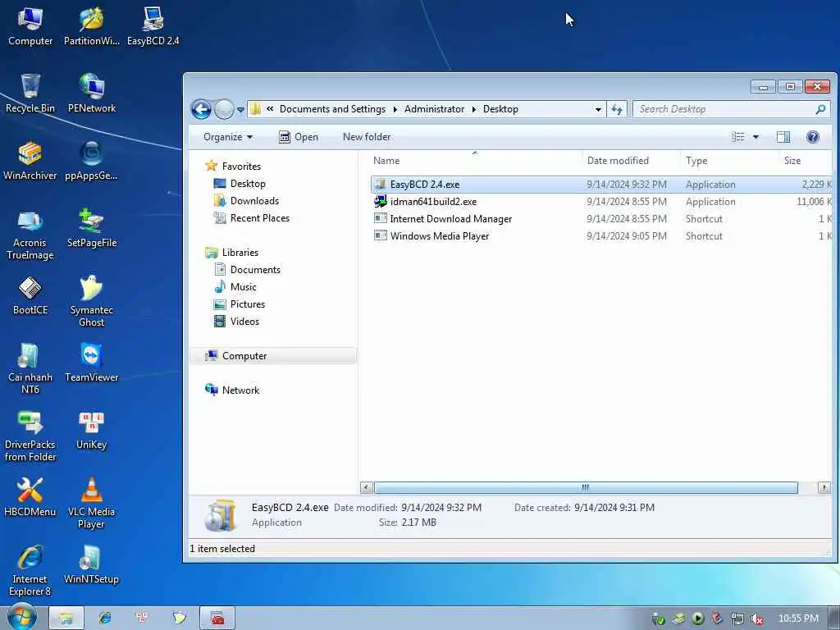The height and width of the screenshot is (630, 840).
Task: Go to Documents and Settings breadcrumb
Action: click(x=333, y=109)
